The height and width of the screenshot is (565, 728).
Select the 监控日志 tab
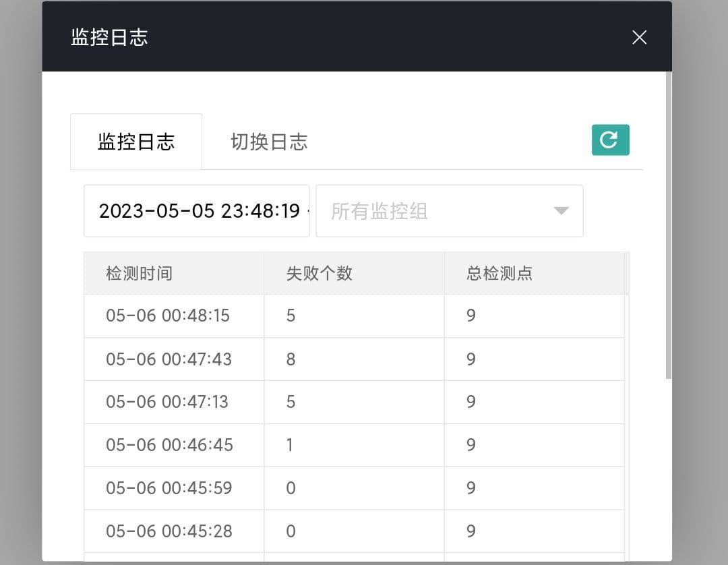click(136, 141)
